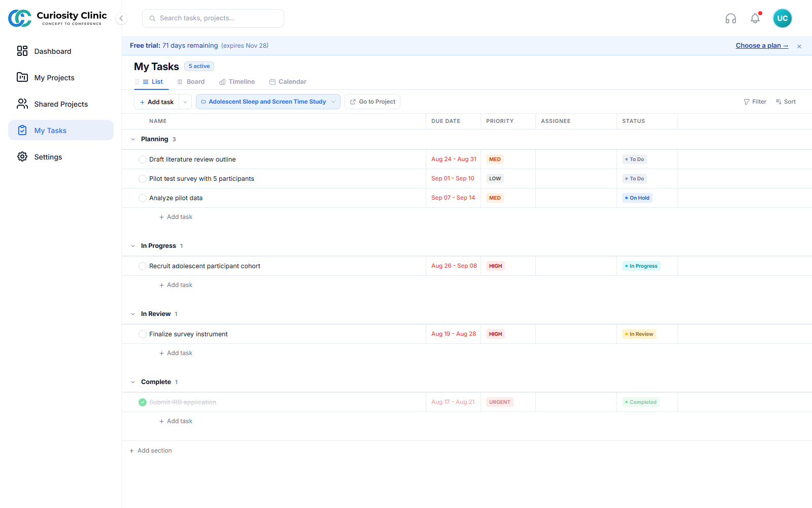
Task: Click the Choose a plan link
Action: (762, 46)
